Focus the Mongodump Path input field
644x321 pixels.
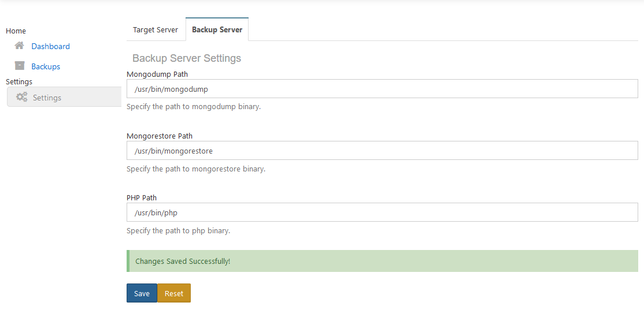pos(382,89)
